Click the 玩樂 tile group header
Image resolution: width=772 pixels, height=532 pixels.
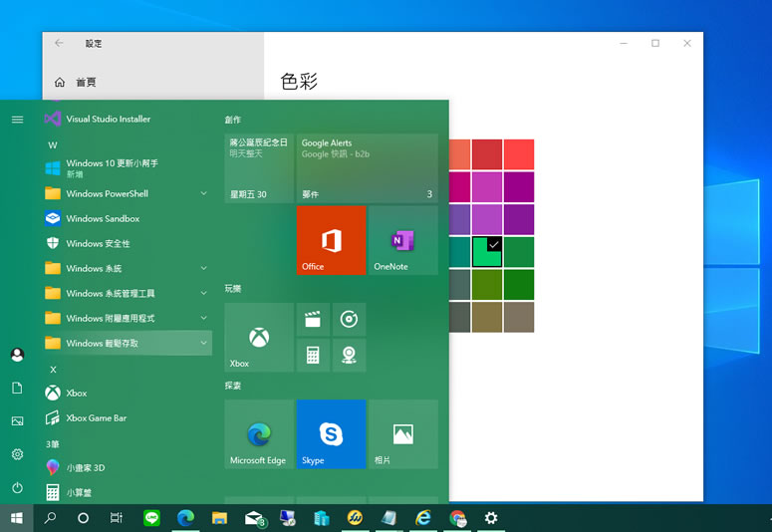point(232,289)
